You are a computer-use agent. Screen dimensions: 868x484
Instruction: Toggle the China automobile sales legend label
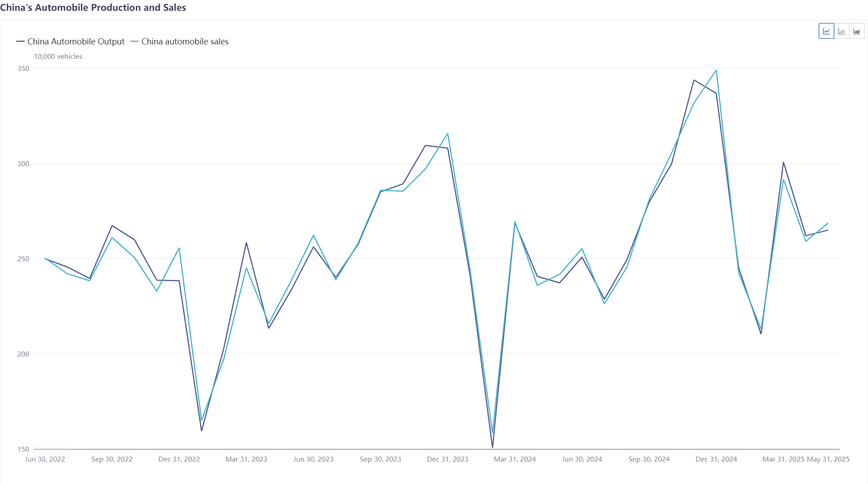[185, 42]
